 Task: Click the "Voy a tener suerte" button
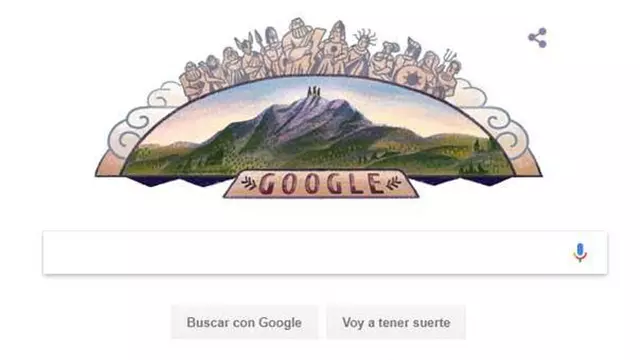click(396, 322)
